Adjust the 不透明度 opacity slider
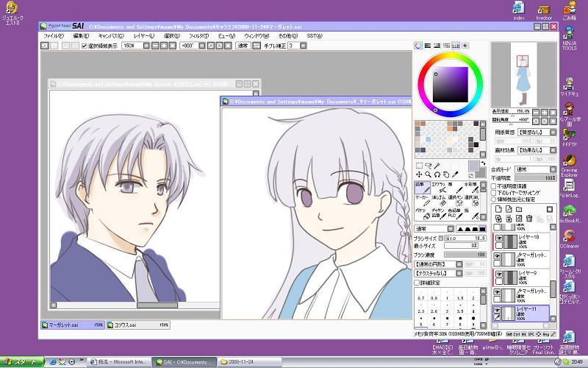This screenshot has width=588, height=368. click(536, 178)
